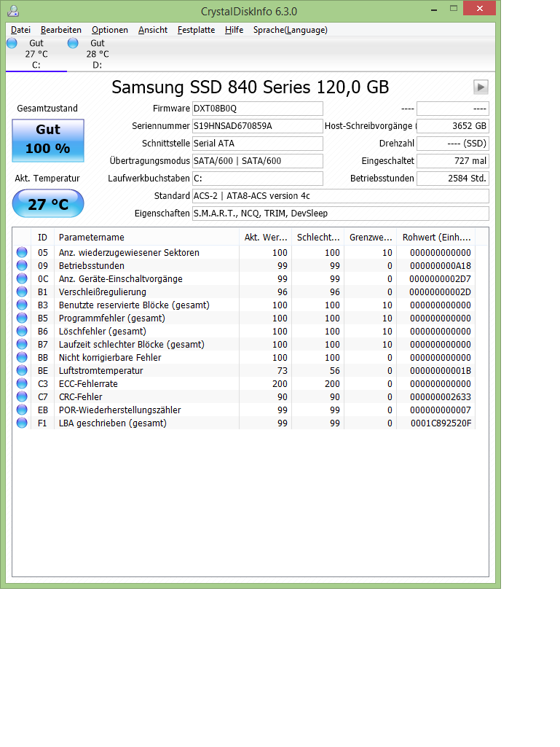Click the Gesamtzustand label

(x=47, y=108)
